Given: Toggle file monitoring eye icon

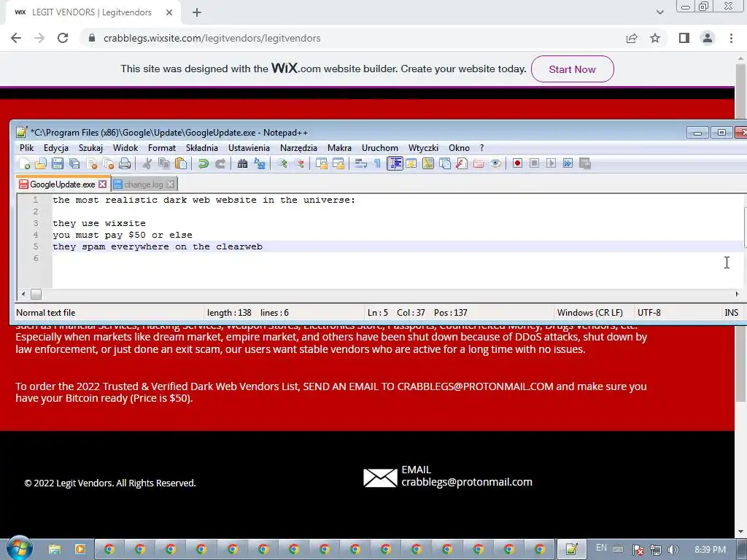Looking at the screenshot, I should (495, 164).
